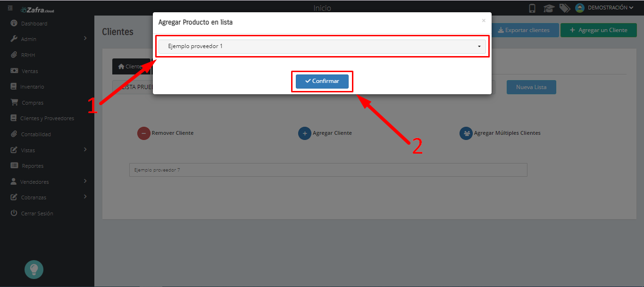Click the Vendedores person icon

[x=13, y=181]
